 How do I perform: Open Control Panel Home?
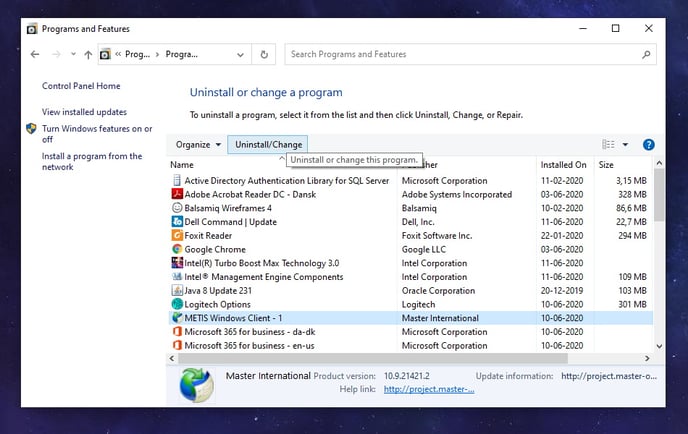(81, 86)
